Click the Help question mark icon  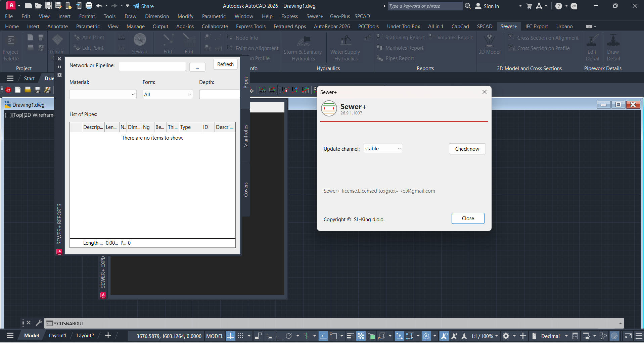[x=558, y=6]
